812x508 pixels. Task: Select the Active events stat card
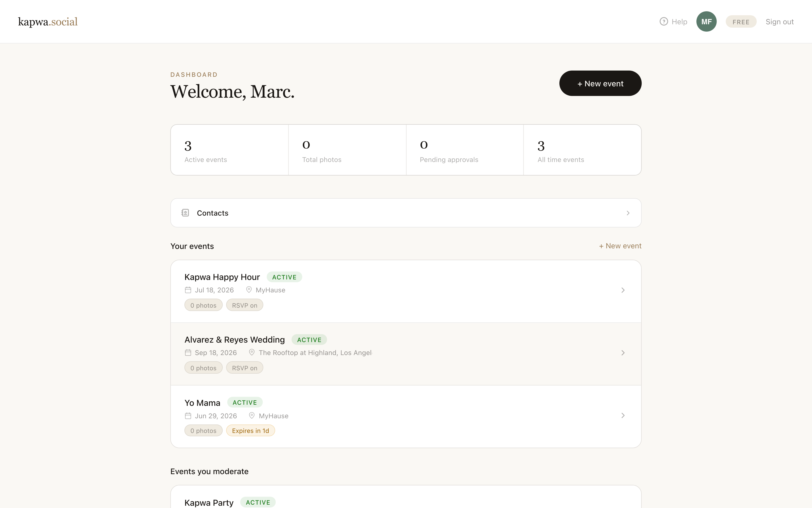point(230,150)
